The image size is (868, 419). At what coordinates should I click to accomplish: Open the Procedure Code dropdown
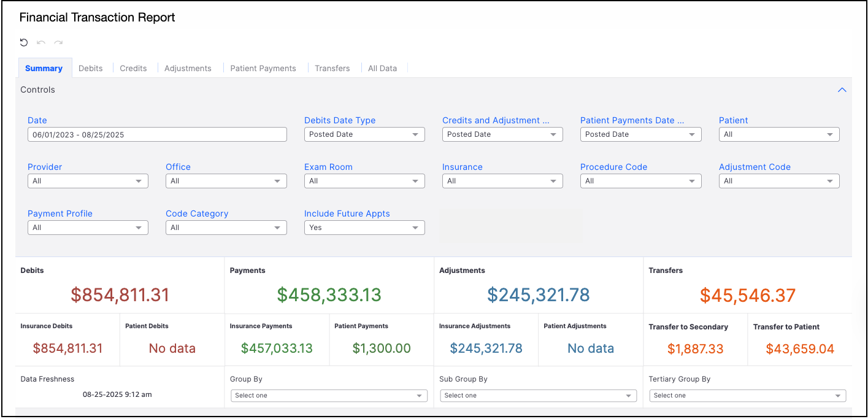(640, 181)
